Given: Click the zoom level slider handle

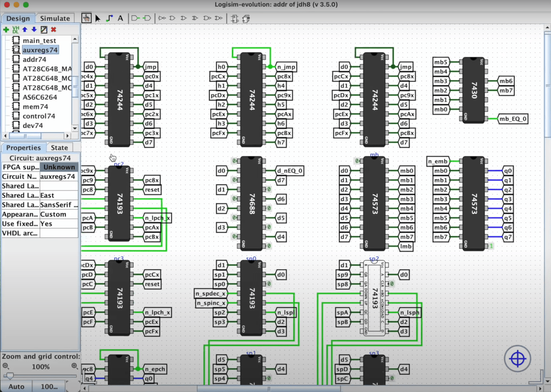Looking at the screenshot, I should point(10,376).
